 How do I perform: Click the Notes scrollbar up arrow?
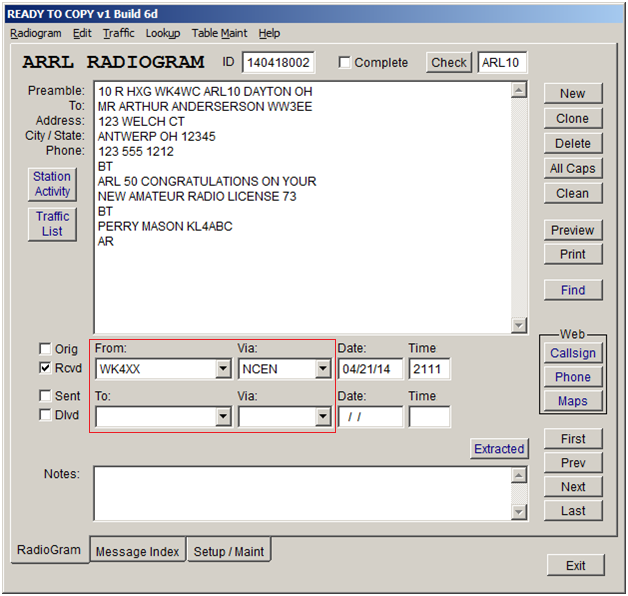(519, 475)
